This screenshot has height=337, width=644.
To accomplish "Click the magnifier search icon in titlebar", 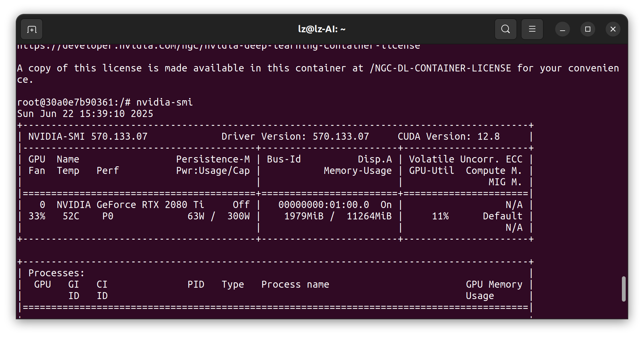I will (x=505, y=29).
